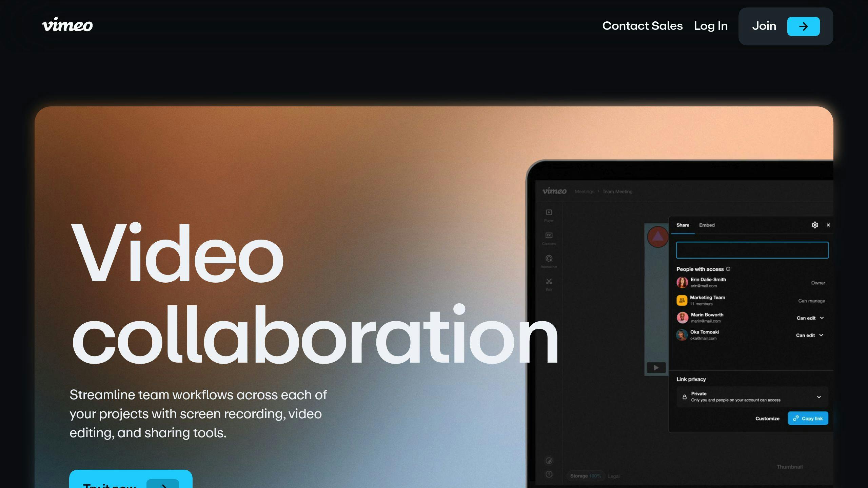The image size is (868, 488).
Task: Click the 11 members text
Action: pos(701,304)
